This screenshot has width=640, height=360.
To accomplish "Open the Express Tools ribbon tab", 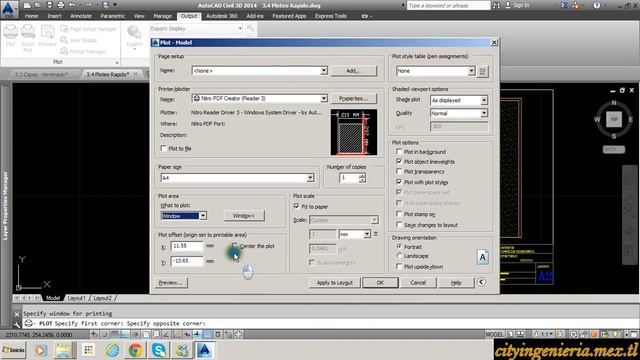I will (331, 16).
